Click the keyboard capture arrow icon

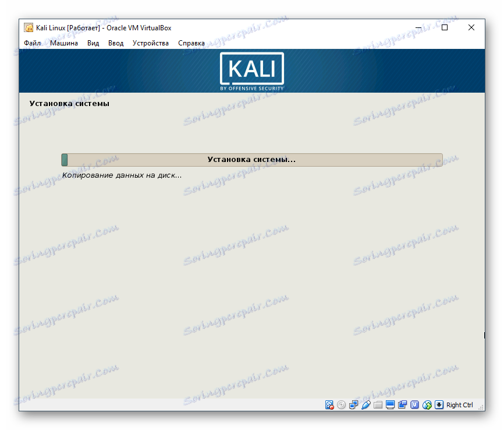tap(439, 405)
